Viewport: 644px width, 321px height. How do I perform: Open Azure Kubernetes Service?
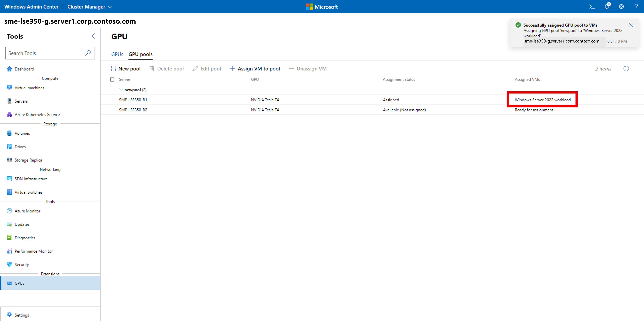(37, 114)
